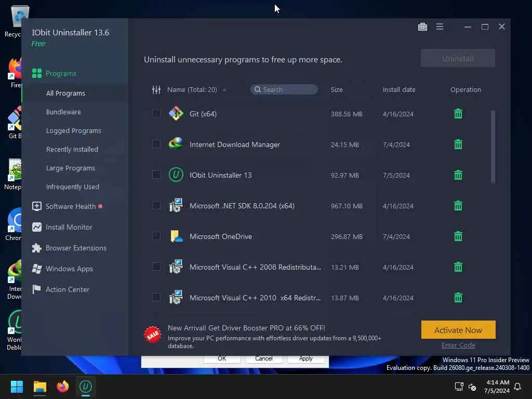
Task: Click the muted volume tray icon
Action: (472, 387)
